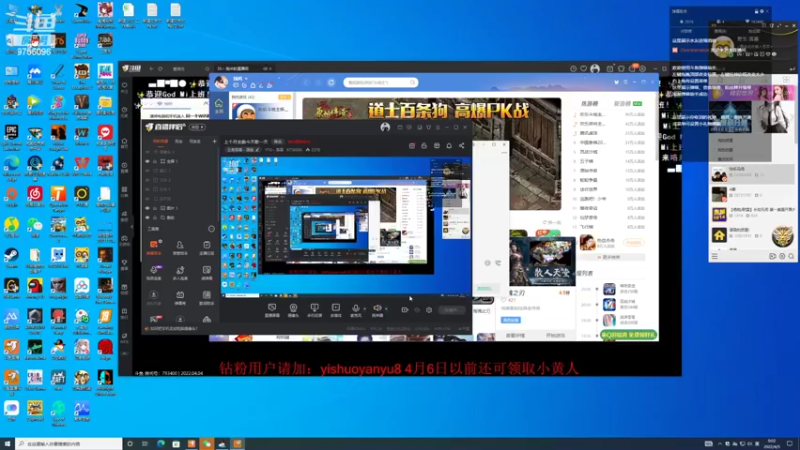Add camera source in streaming toolbar
Image resolution: width=800 pixels, height=450 pixels.
[x=293, y=309]
